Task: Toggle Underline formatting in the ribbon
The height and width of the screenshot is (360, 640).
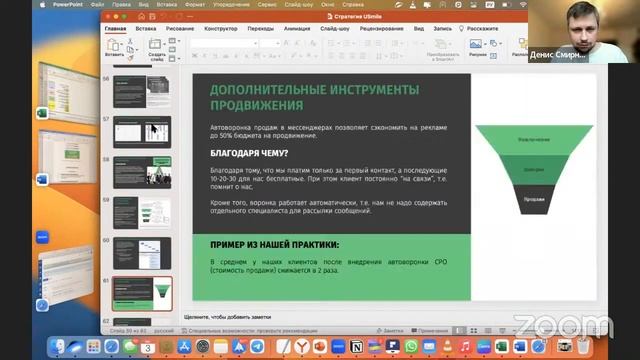Action: 215,56
